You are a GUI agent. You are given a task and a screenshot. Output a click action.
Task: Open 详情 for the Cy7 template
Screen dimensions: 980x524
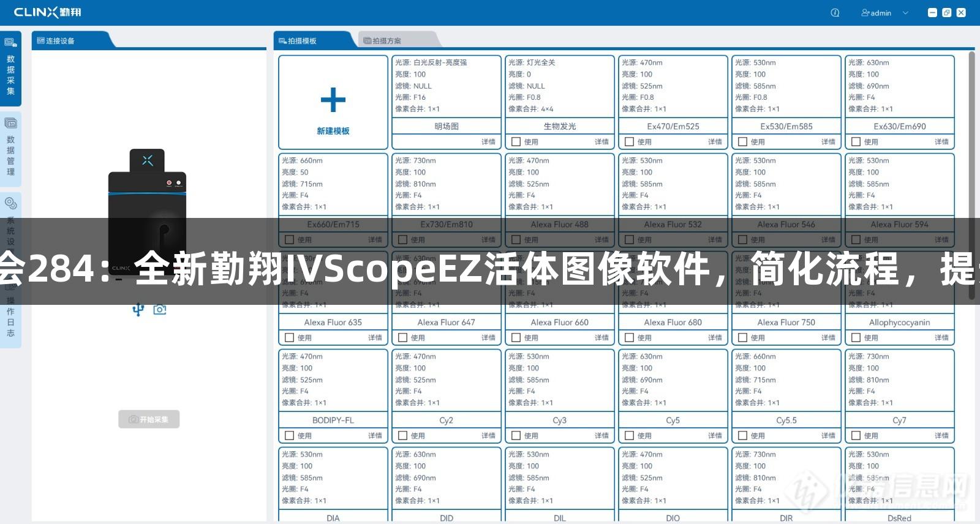(941, 436)
